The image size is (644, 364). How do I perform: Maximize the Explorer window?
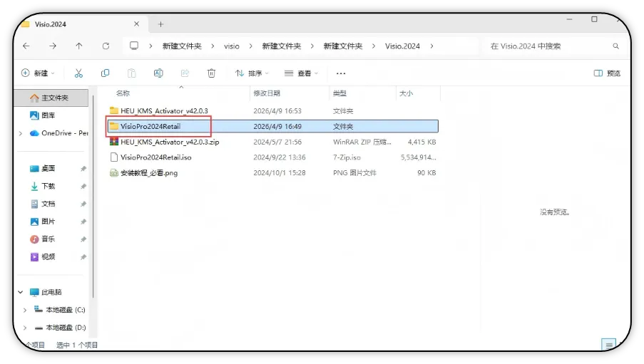click(594, 19)
